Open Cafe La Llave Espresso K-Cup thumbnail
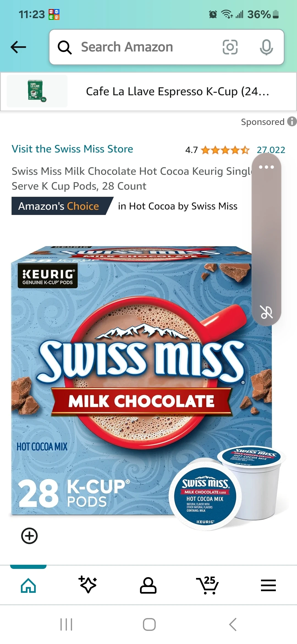This screenshot has height=644, width=297. click(x=37, y=91)
